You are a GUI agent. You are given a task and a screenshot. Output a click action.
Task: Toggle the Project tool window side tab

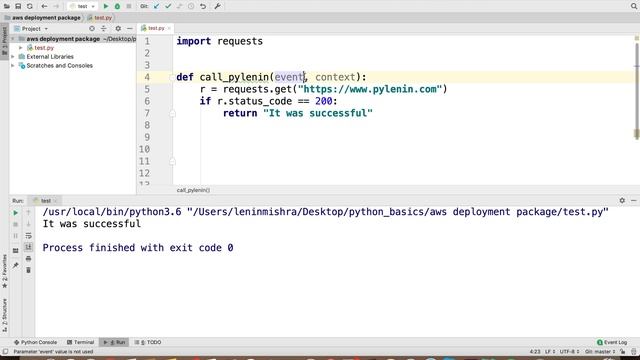coord(4,40)
